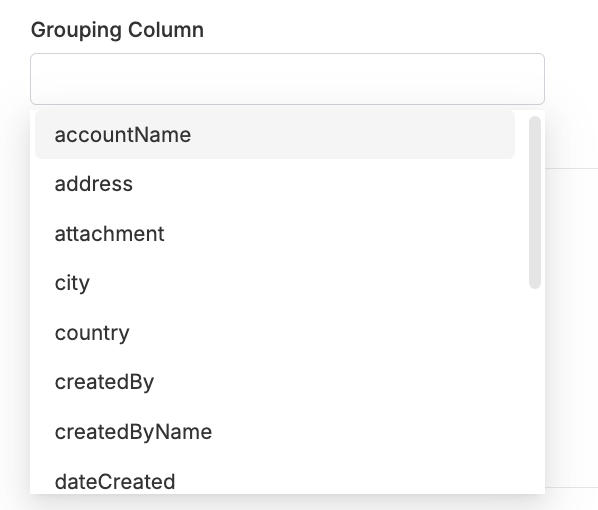This screenshot has width=598, height=510.
Task: Select the city option
Action: click(275, 283)
